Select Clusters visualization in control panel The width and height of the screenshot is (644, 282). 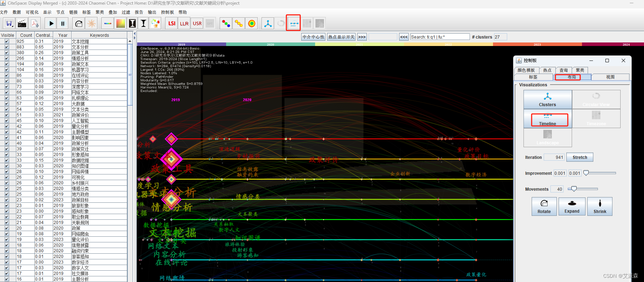tap(548, 99)
